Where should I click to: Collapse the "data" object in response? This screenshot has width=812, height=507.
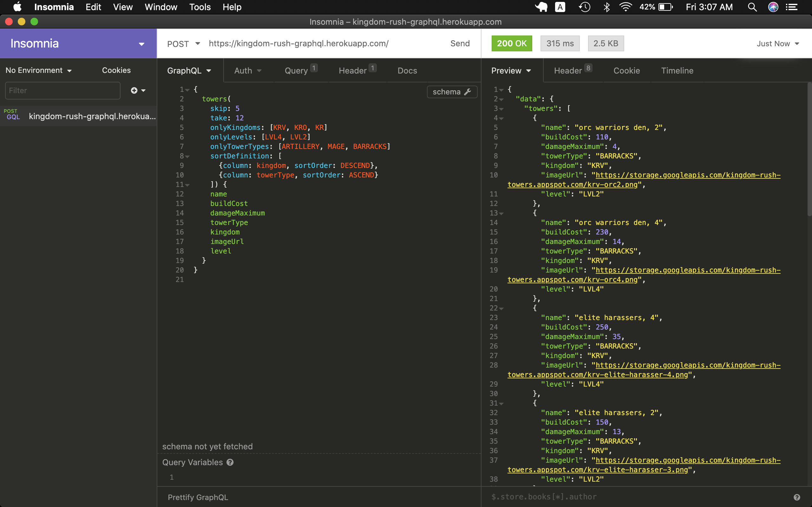[x=501, y=99]
